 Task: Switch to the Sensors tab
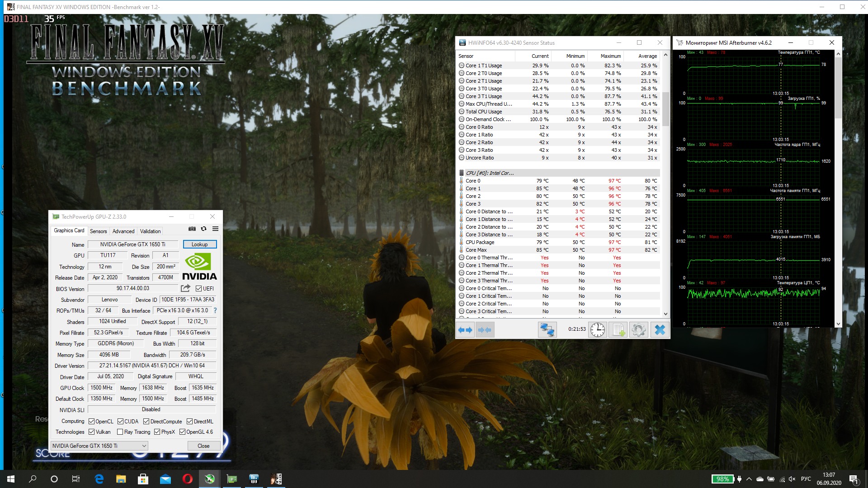(98, 231)
